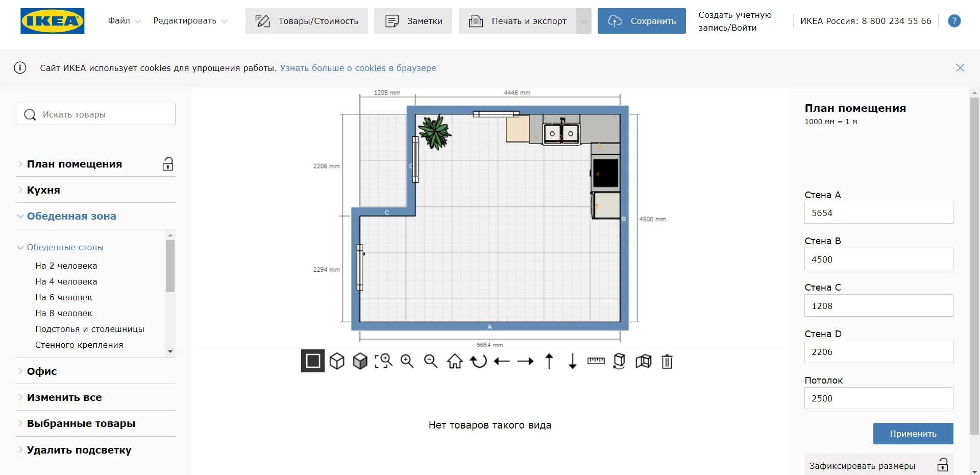Open the Редактировать menu

pyautogui.click(x=190, y=21)
